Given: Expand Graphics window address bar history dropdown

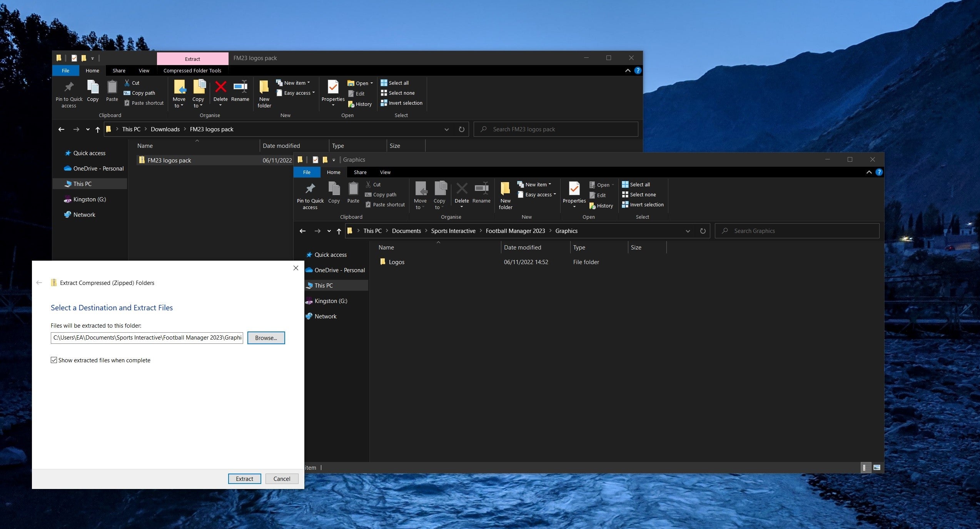Looking at the screenshot, I should coord(688,231).
